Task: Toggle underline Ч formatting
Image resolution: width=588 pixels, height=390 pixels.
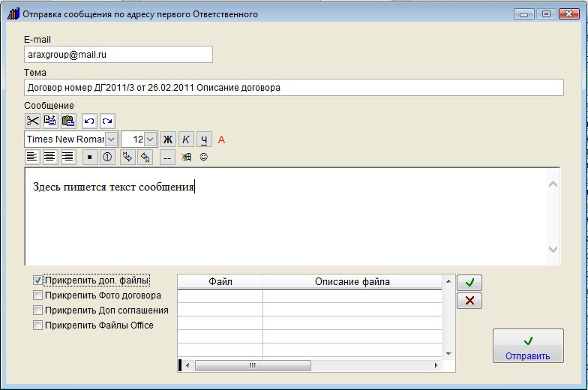Action: pos(204,139)
